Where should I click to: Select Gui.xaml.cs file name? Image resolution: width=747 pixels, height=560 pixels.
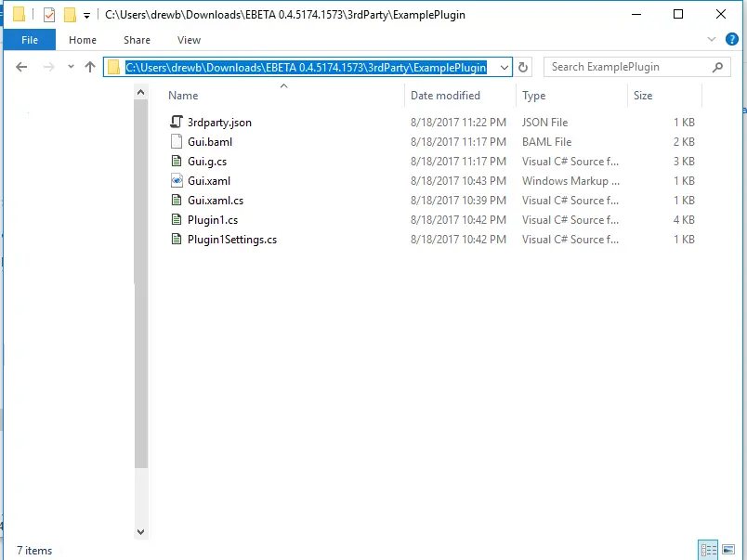216,200
